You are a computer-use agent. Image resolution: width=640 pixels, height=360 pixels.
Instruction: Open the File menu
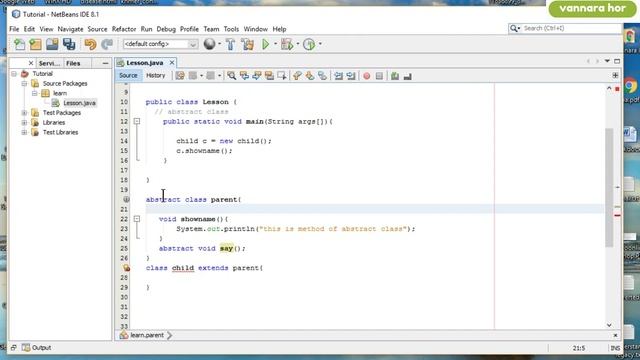[14, 29]
